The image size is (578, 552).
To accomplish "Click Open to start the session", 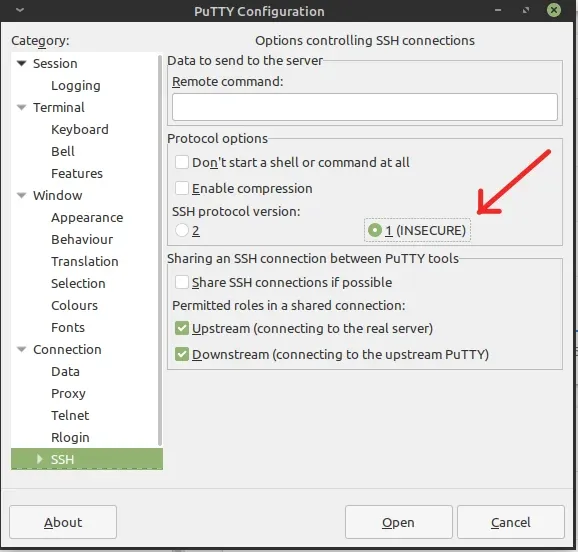I will pos(398,522).
